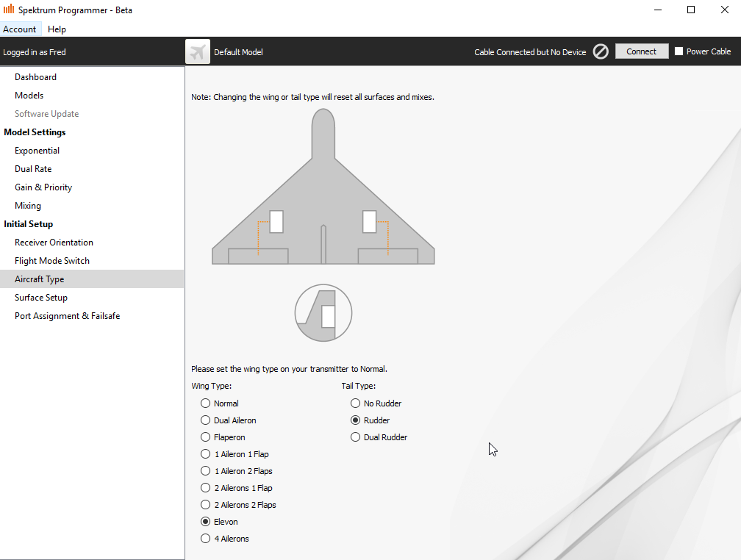
Task: Click the airplane Default Model icon
Action: pyautogui.click(x=198, y=52)
